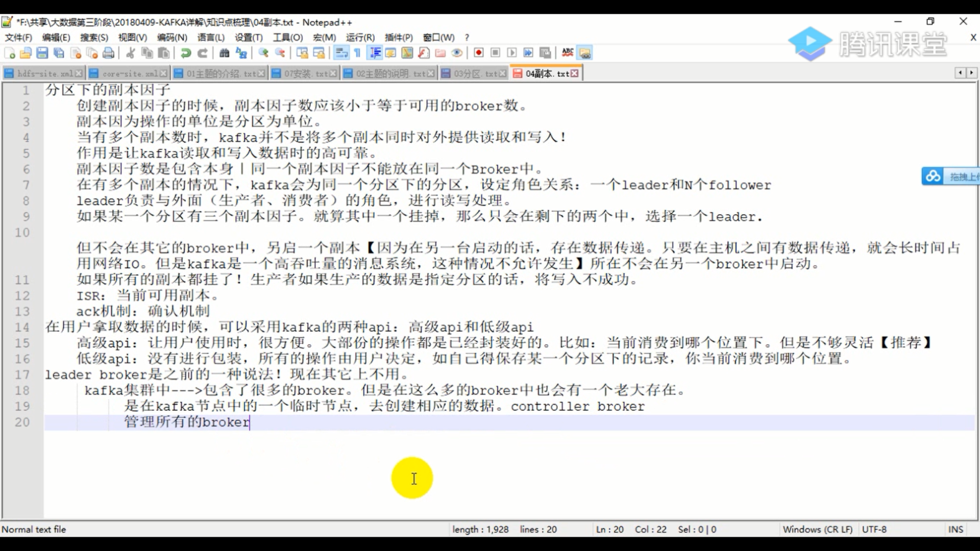Open the 语言(L) language menu
The height and width of the screenshot is (551, 980).
pos(211,37)
